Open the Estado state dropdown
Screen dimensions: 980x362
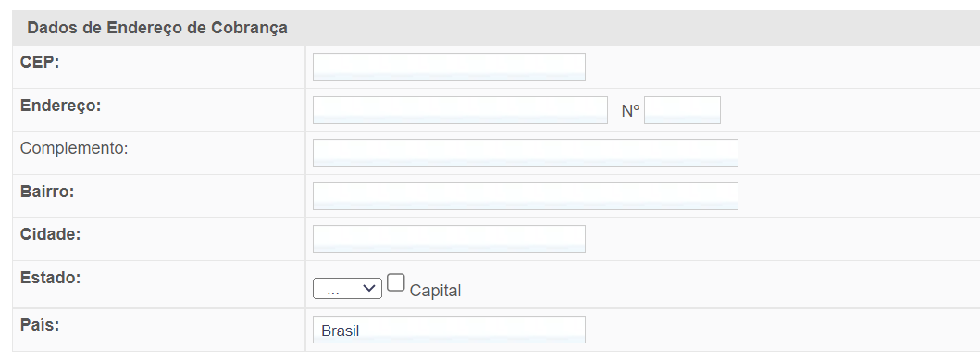(348, 288)
